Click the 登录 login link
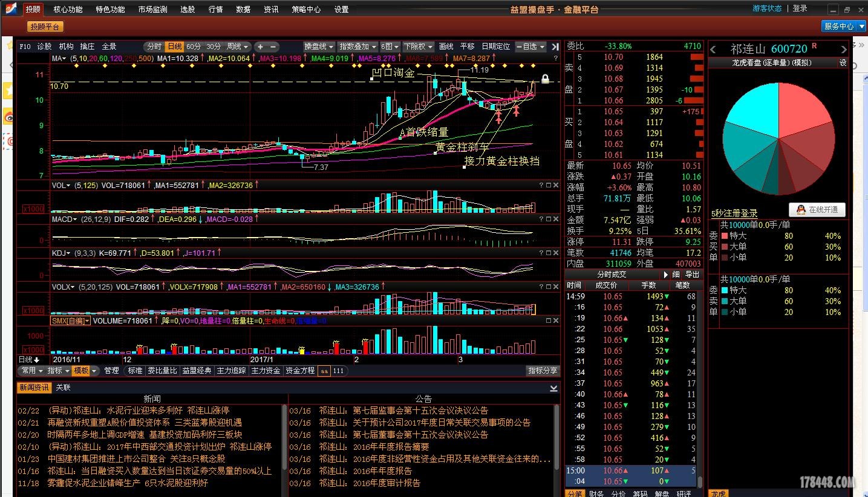The height and width of the screenshot is (497, 868). tap(800, 8)
